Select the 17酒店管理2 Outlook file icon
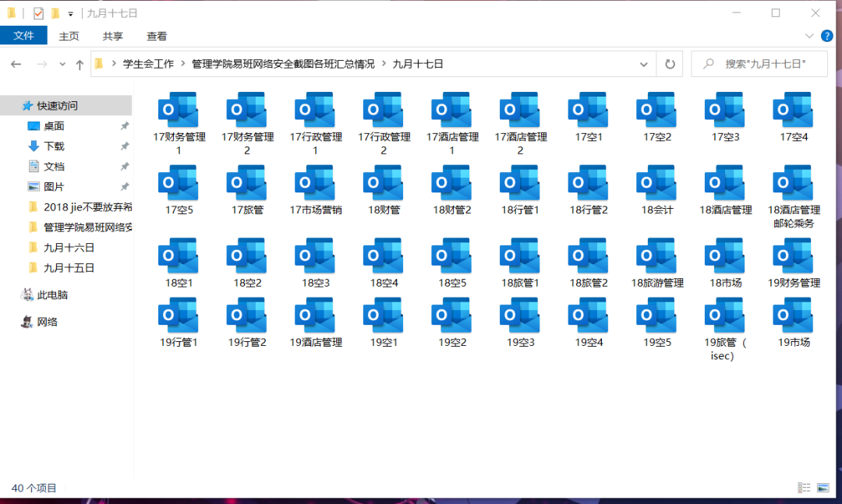Viewport: 842px width, 504px height. point(520,110)
